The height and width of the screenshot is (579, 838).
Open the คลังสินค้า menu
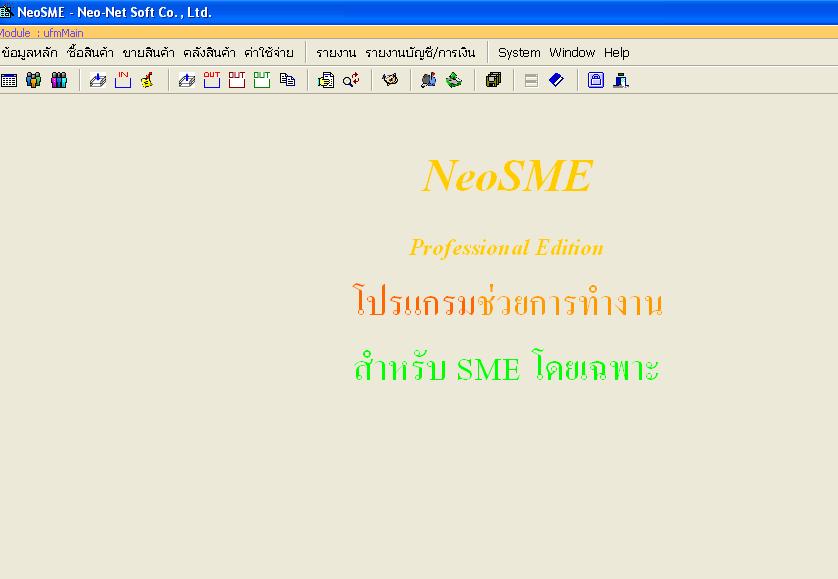(210, 53)
